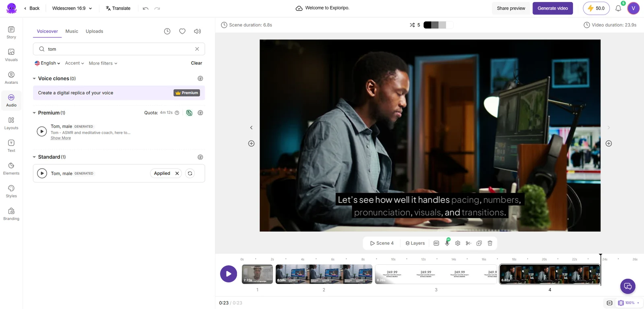Click the Show More link for Tom

click(x=61, y=138)
